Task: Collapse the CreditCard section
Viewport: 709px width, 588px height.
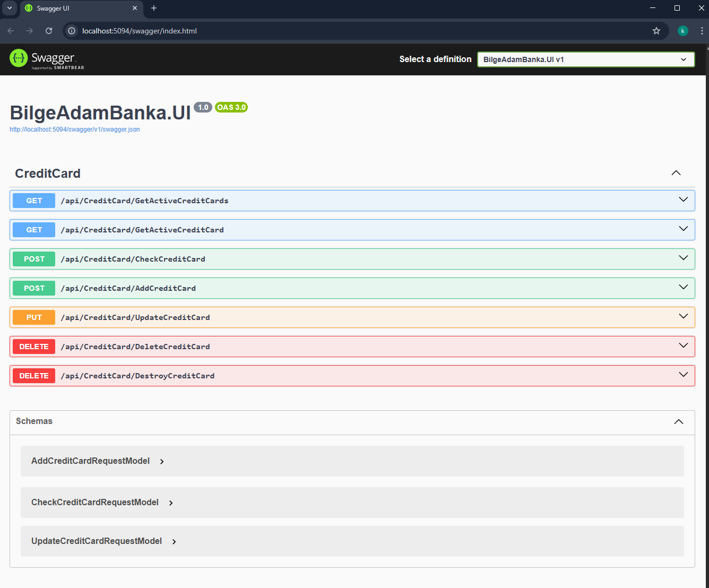Action: [676, 173]
